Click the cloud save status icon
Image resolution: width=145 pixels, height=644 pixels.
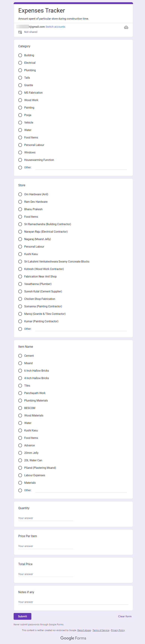126,27
